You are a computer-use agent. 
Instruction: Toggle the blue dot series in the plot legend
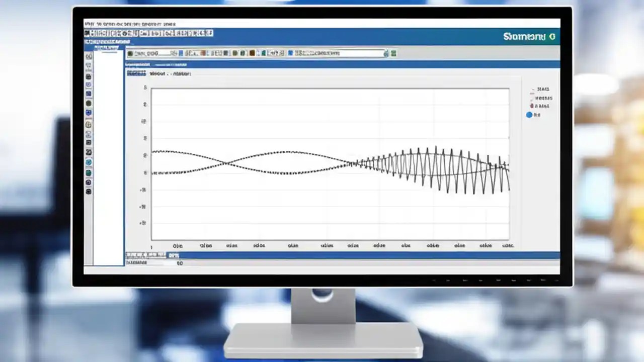529,115
